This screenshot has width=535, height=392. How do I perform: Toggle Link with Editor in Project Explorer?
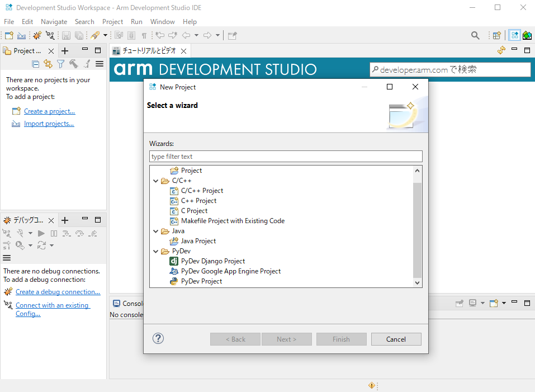(x=48, y=64)
